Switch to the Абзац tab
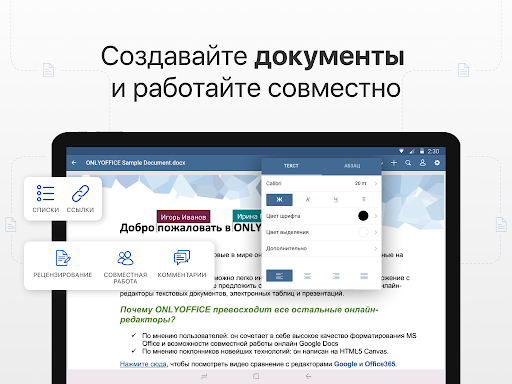 352,166
